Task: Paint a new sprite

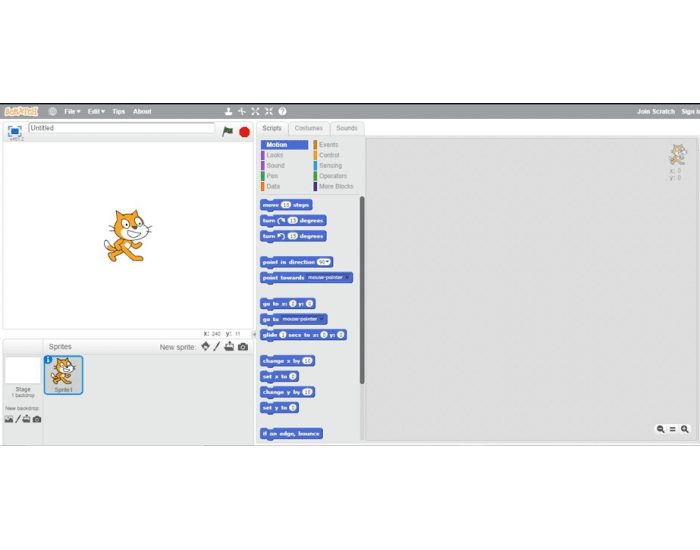Action: (217, 346)
